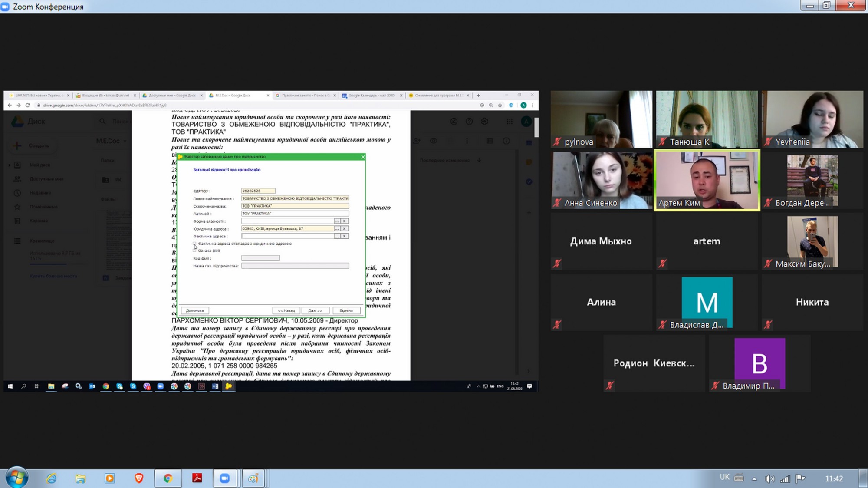Open network status tray icon
Image resolution: width=868 pixels, height=488 pixels.
click(785, 478)
